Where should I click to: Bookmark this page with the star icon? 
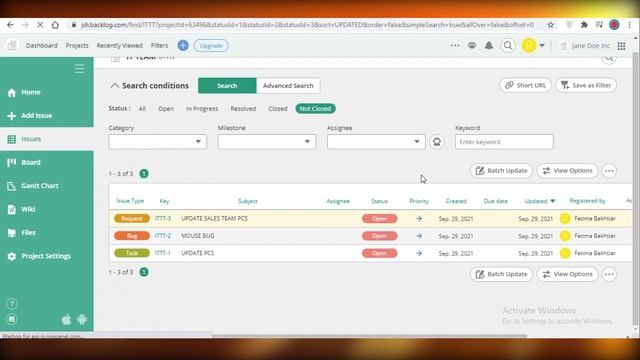pyautogui.click(x=551, y=25)
